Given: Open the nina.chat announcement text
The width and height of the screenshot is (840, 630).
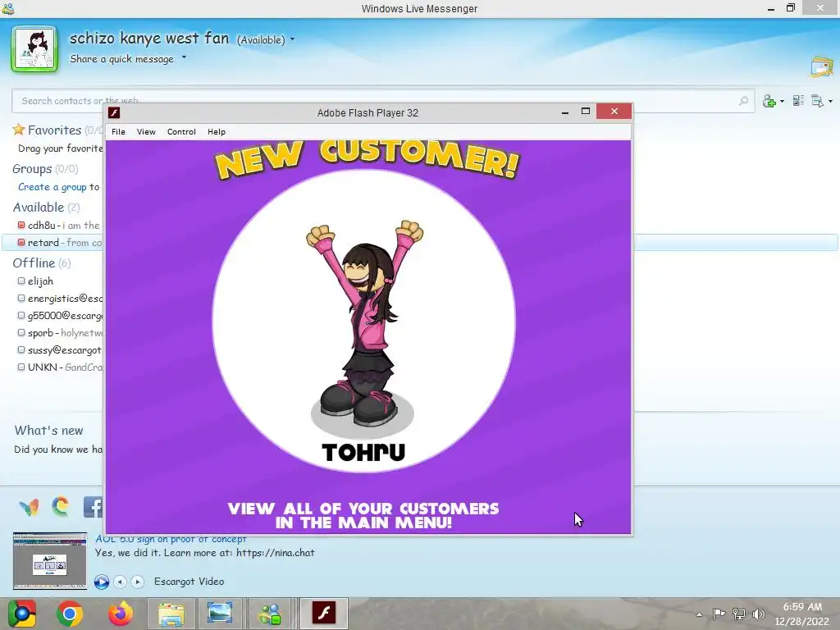Looking at the screenshot, I should 204,553.
